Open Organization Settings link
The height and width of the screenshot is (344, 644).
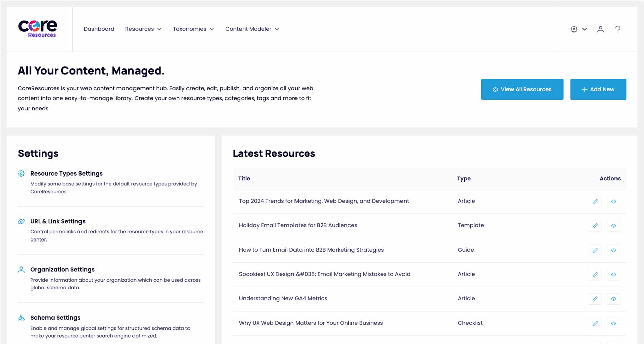[x=62, y=269]
